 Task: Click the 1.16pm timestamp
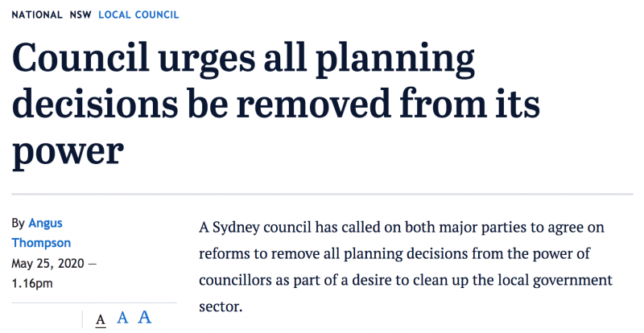32,283
